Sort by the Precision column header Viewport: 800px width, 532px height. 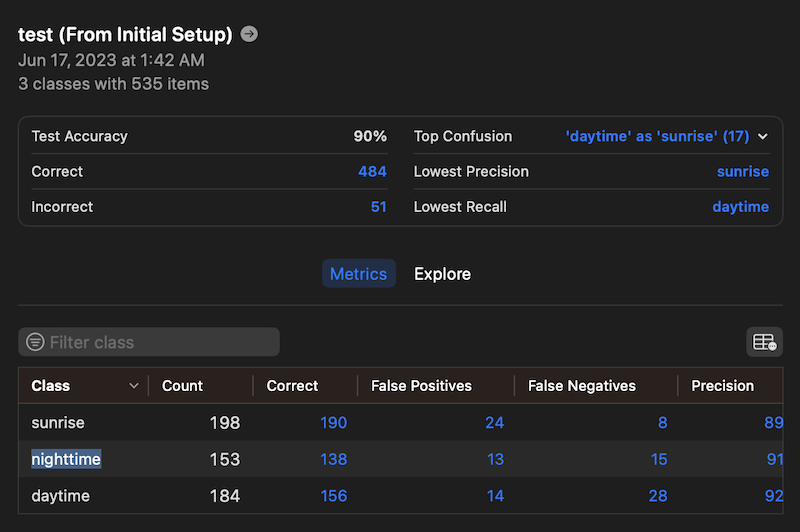[722, 386]
